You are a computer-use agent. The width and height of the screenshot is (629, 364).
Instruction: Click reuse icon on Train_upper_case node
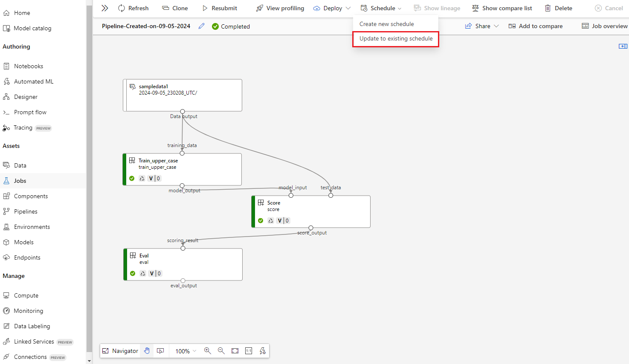pyautogui.click(x=142, y=179)
